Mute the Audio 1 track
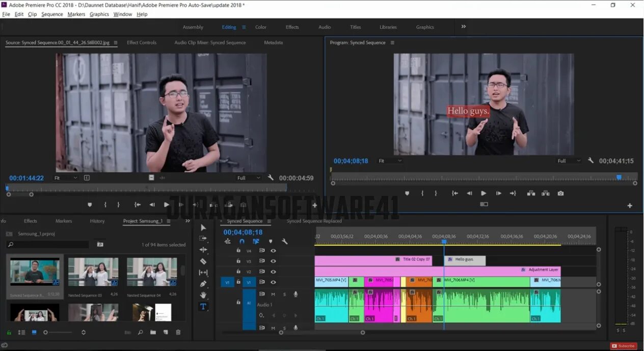644x351 pixels. tap(273, 294)
